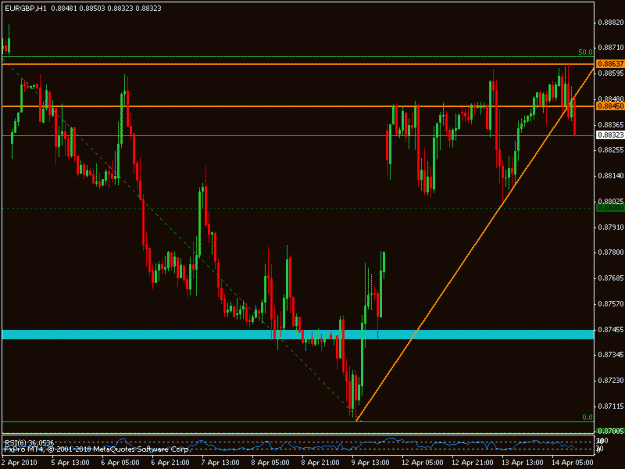Click the EURGBP,H1 chart title text
This screenshot has width=625, height=469.
click(x=25, y=8)
